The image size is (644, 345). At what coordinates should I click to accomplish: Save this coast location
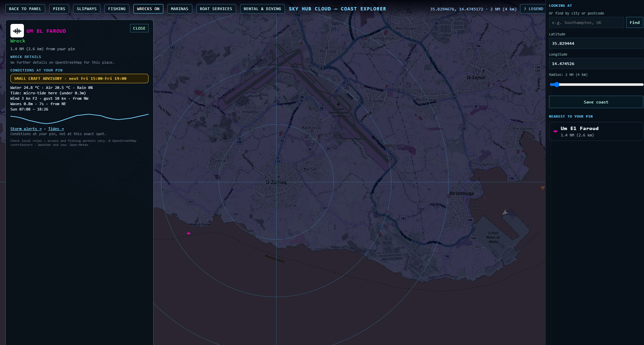(x=596, y=102)
